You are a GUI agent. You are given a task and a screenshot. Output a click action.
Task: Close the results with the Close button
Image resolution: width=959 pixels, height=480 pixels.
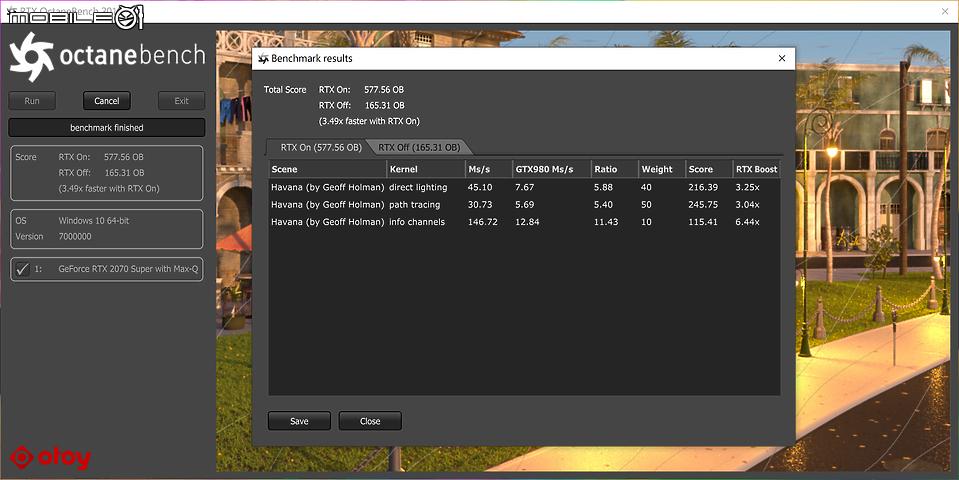pos(370,421)
